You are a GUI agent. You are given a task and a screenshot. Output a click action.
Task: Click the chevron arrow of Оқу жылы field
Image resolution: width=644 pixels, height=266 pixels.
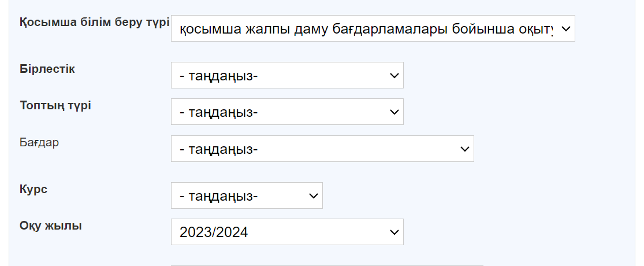point(394,232)
